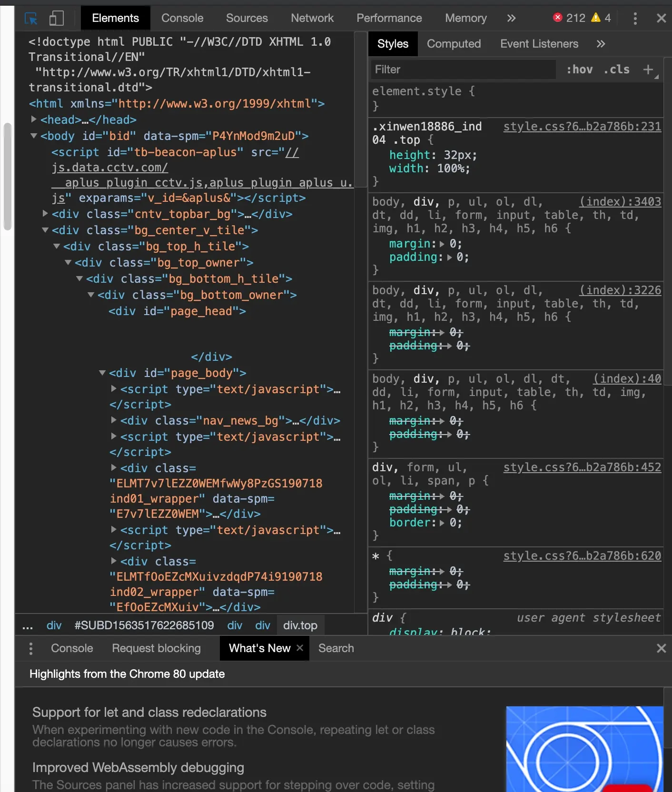Select the #SUBD1563517622685109 breadcrumb
The width and height of the screenshot is (672, 792).
tap(144, 625)
